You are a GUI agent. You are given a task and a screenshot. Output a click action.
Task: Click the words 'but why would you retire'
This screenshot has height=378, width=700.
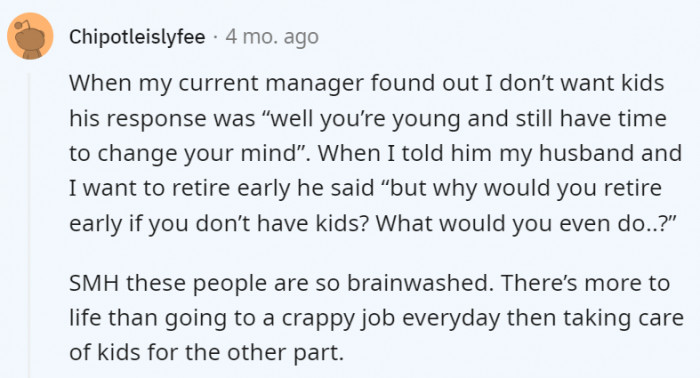(525, 188)
